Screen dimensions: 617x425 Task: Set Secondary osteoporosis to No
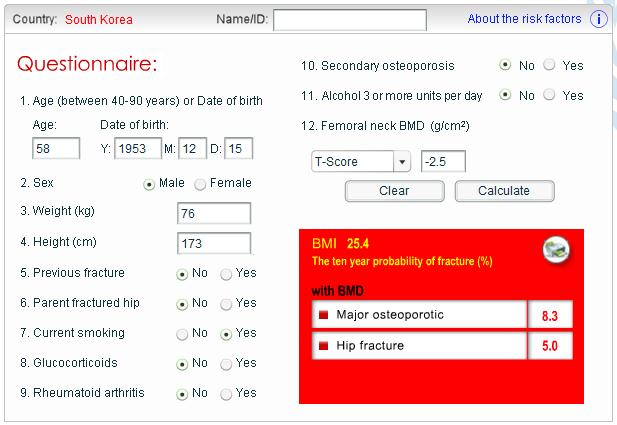tap(505, 65)
